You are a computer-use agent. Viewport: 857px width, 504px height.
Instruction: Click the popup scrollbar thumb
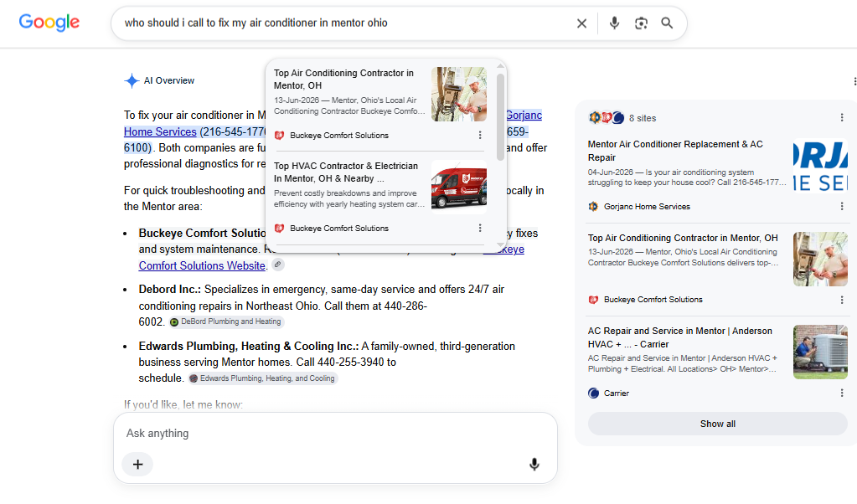pos(500,117)
